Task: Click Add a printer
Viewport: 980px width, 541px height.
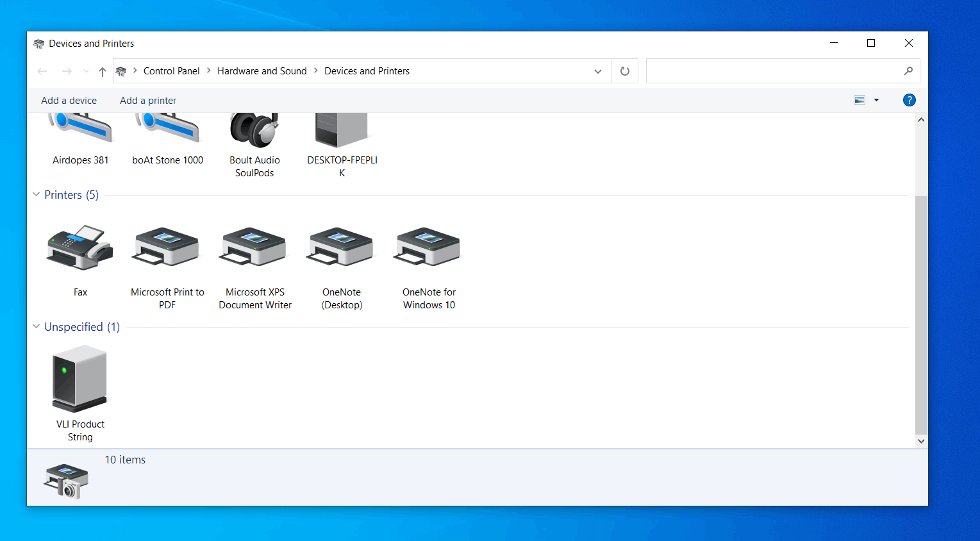Action: click(148, 101)
